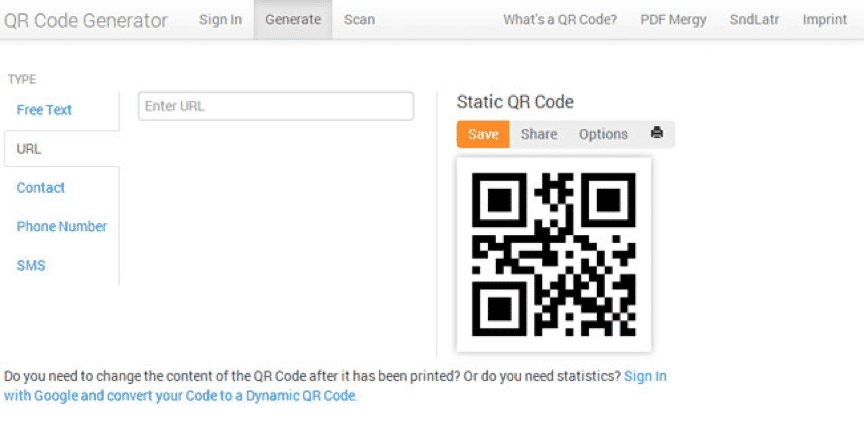Select the SMS type
Screen dimensions: 864x433
click(x=31, y=266)
